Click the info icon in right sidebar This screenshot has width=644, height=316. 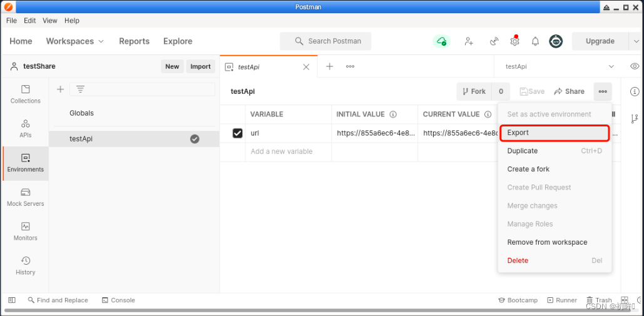pos(635,91)
